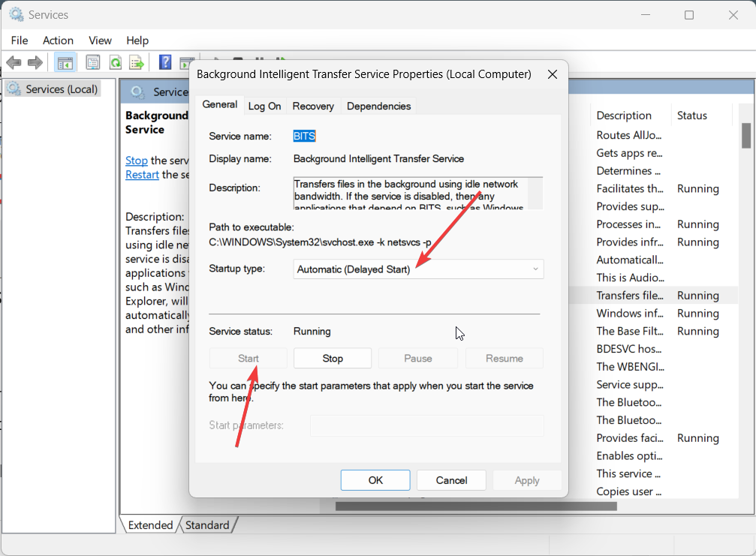Select the 'Transfers file...' service row
The height and width of the screenshot is (556, 756).
coord(653,296)
